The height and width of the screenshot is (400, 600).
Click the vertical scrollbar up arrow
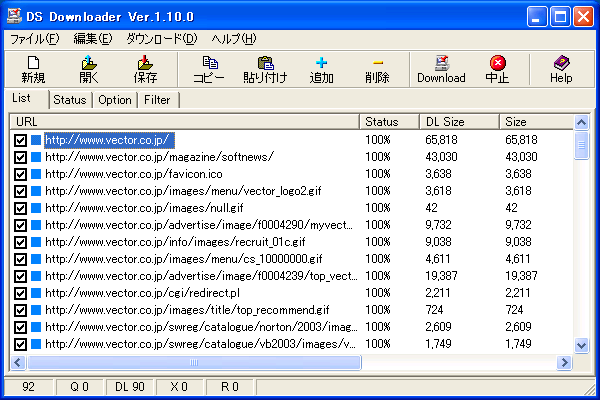pyautogui.click(x=582, y=122)
